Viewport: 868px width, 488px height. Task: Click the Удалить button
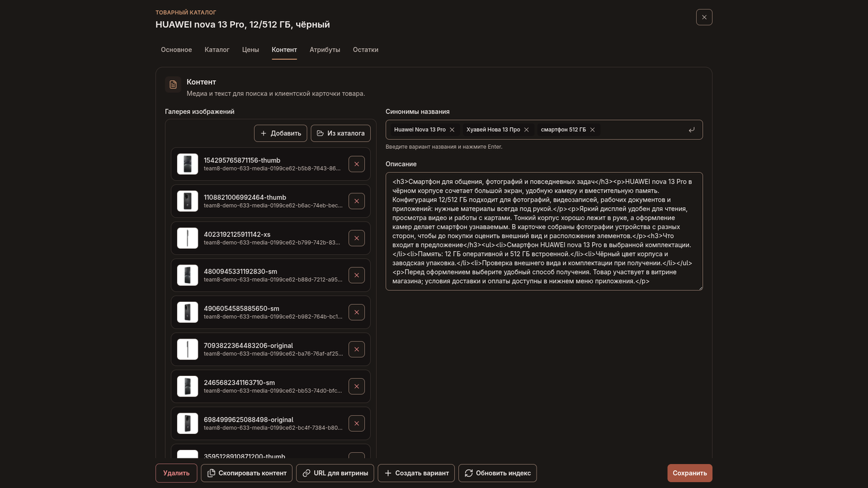176,473
